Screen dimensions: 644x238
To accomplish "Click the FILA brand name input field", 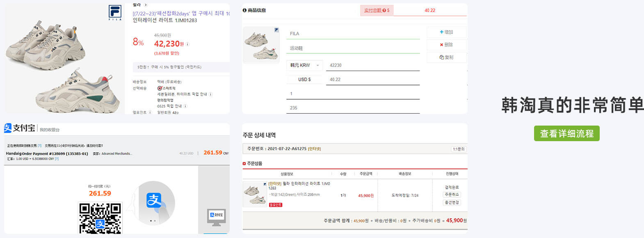I will [353, 34].
